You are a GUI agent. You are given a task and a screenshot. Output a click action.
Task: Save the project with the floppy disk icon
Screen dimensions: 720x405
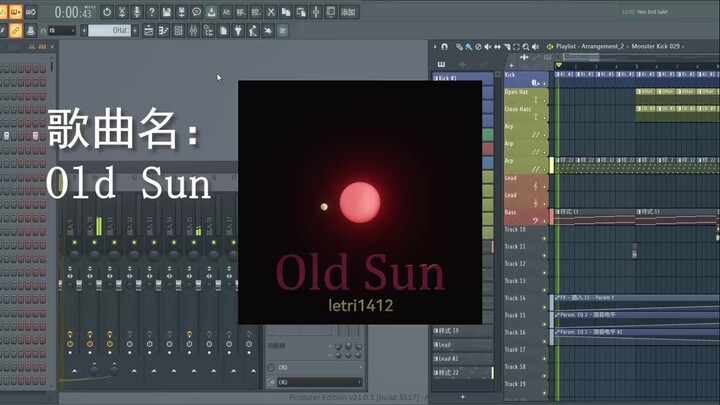(x=167, y=12)
